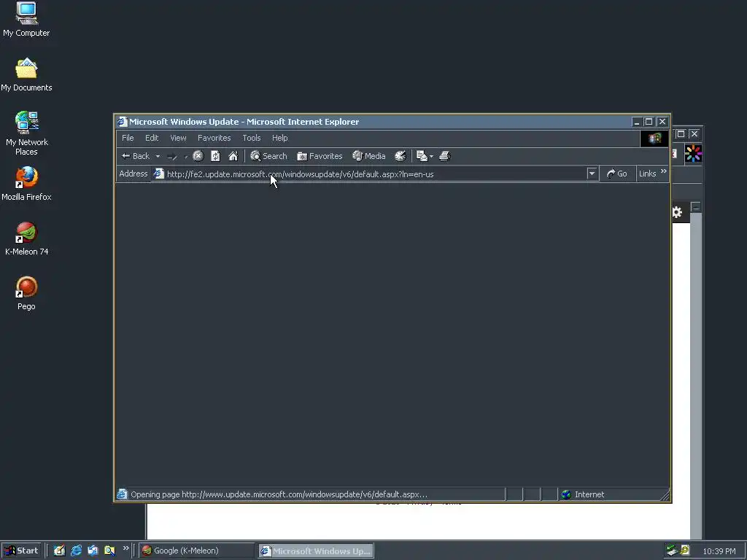Print the page with printer icon
This screenshot has width=747, height=560.
[445, 156]
